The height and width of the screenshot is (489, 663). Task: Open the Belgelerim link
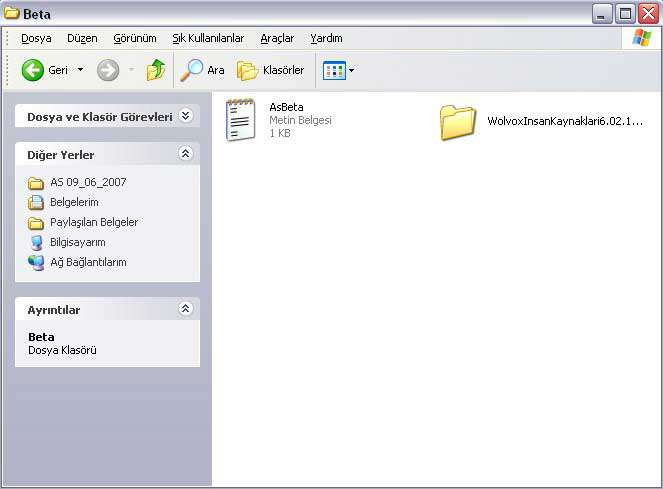[x=74, y=202]
